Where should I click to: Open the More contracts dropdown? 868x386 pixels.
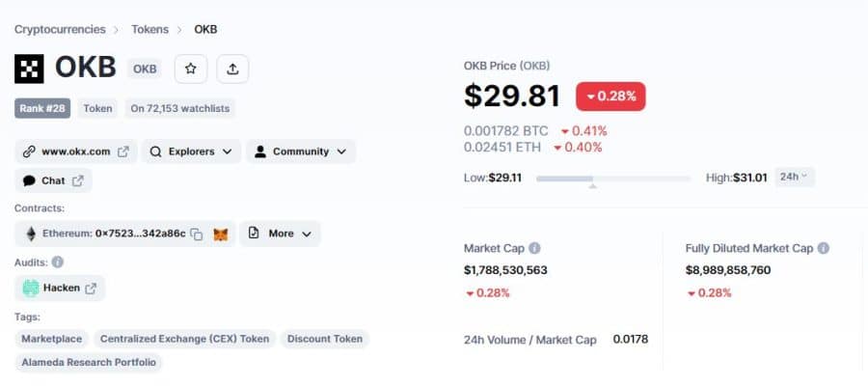[280, 234]
